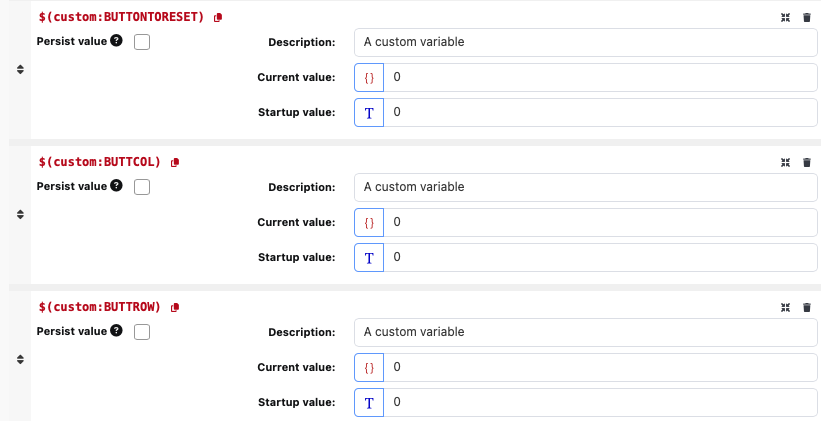The height and width of the screenshot is (421, 821).
Task: Copy the BUTTCOL variable name
Action: click(175, 162)
